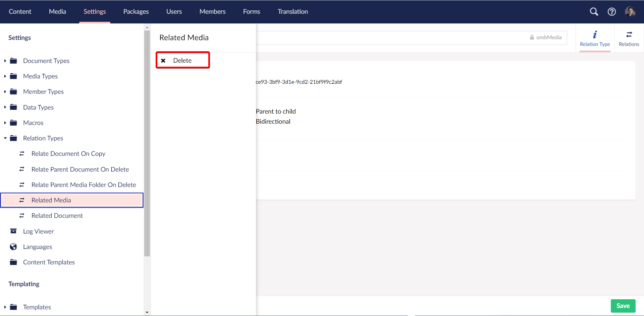Click the Log Viewer icon
Screen dimensions: 644x316
(x=13, y=231)
